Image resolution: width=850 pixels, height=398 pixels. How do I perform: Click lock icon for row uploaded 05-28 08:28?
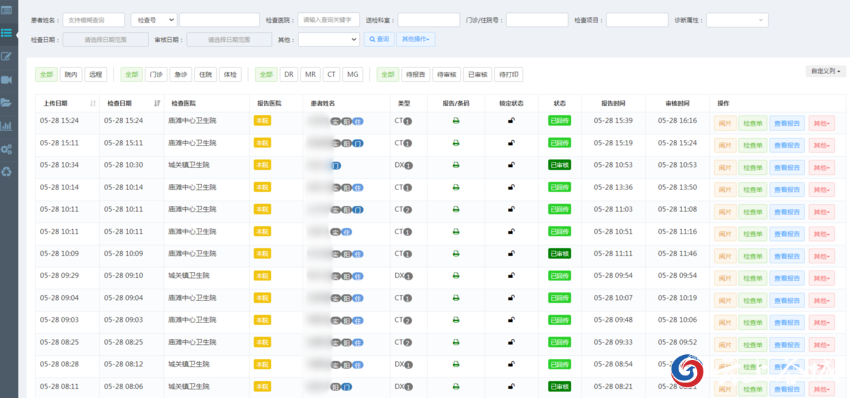click(511, 364)
